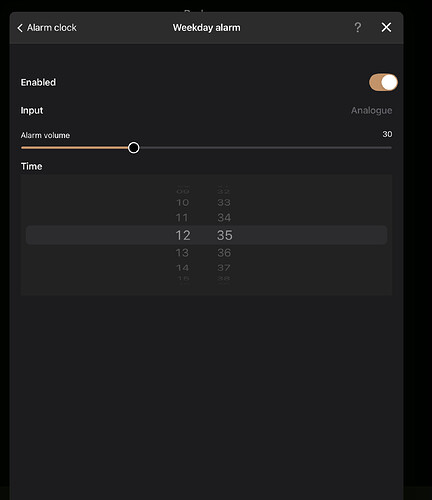Image resolution: width=432 pixels, height=500 pixels.
Task: Click the alarm volume value 30
Action: tap(387, 134)
